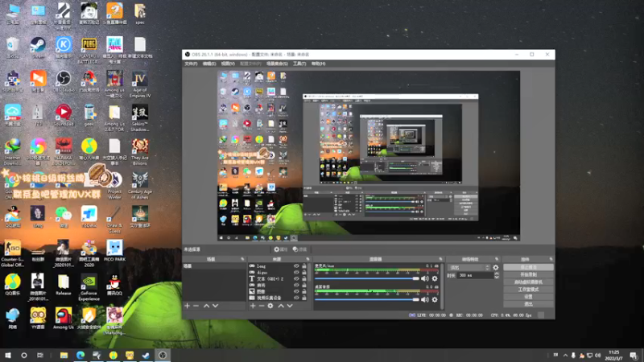Open GeForce Experience desktop shortcut
The image size is (644, 362).
tap(89, 287)
